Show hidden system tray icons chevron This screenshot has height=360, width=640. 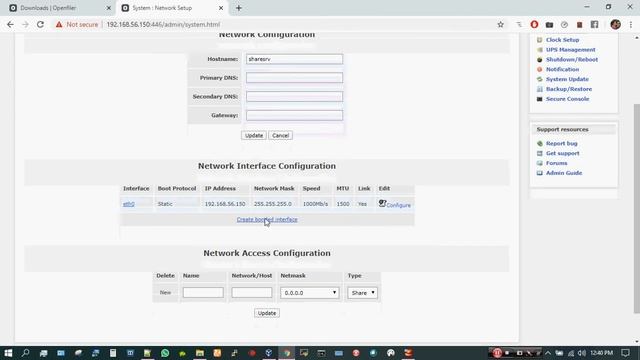[x=548, y=353]
